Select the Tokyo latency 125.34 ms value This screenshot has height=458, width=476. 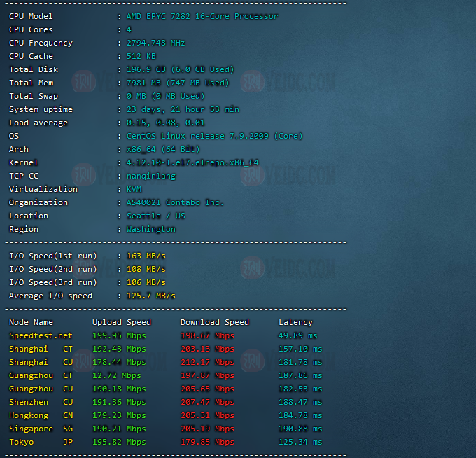[300, 442]
